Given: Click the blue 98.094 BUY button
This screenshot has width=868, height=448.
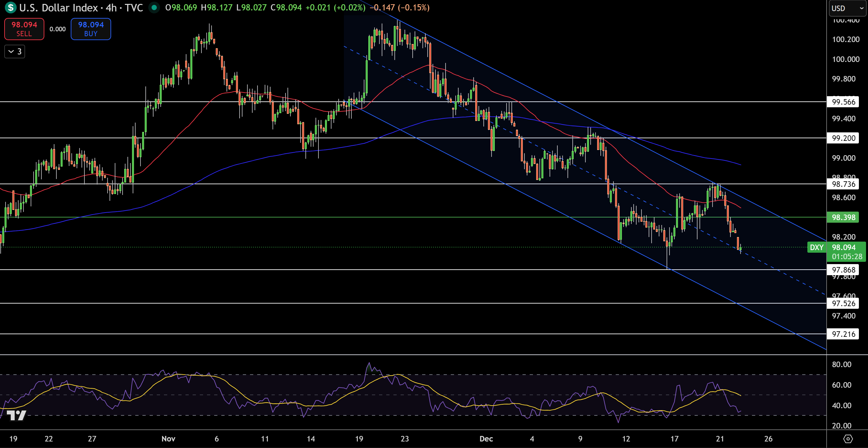Looking at the screenshot, I should (x=90, y=29).
